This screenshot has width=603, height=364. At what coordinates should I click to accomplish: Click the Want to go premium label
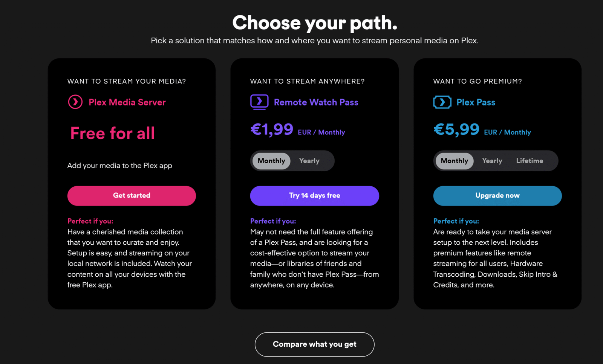pyautogui.click(x=477, y=81)
